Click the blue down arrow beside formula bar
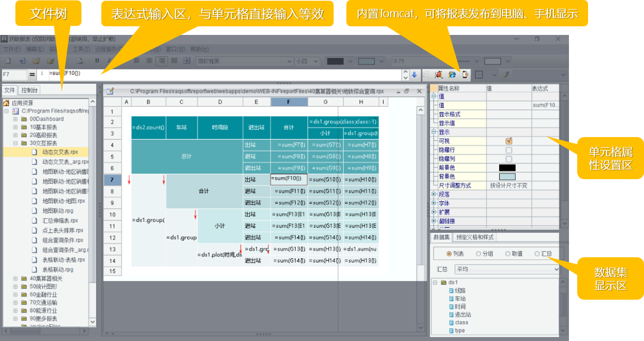The width and height of the screenshot is (644, 341). point(414,75)
